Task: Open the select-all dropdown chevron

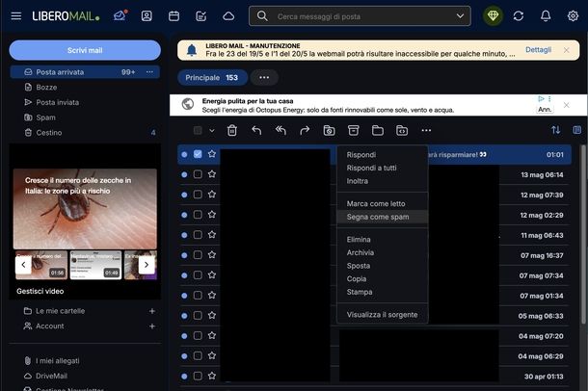Action: (x=212, y=131)
